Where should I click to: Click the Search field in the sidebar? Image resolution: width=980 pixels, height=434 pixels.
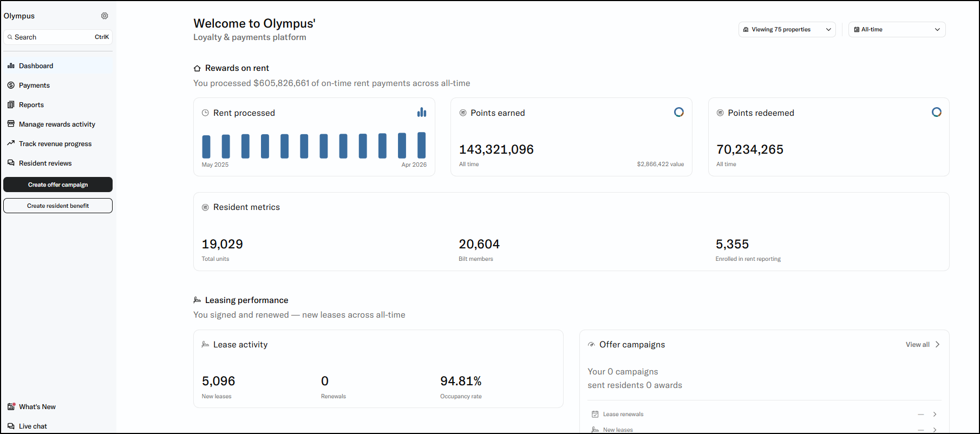click(x=58, y=37)
